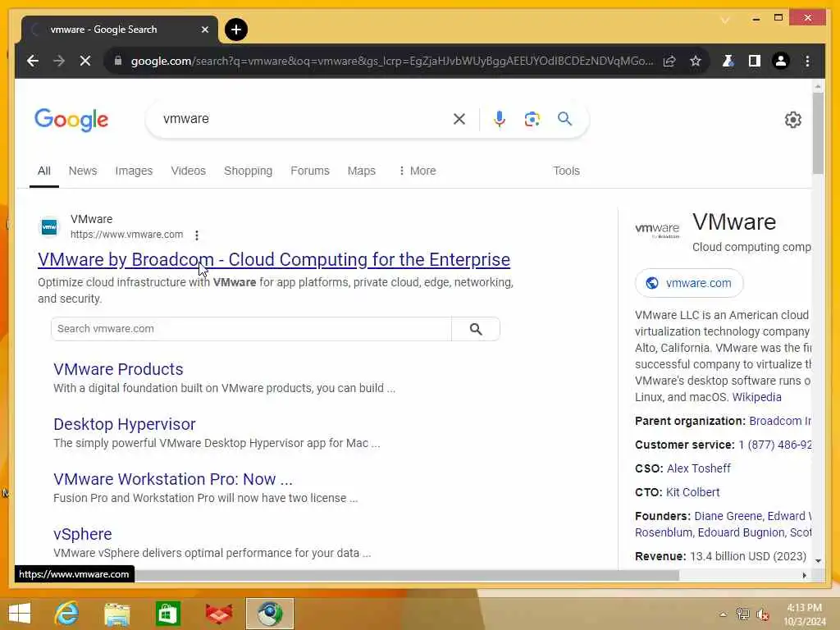This screenshot has height=630, width=840.
Task: Click scroll right arrow at bottom
Action: [x=804, y=575]
